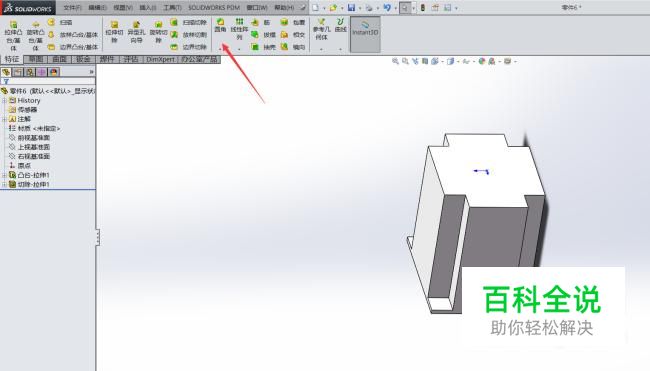
Task: Switch to the 焊件 tab
Action: click(x=107, y=59)
